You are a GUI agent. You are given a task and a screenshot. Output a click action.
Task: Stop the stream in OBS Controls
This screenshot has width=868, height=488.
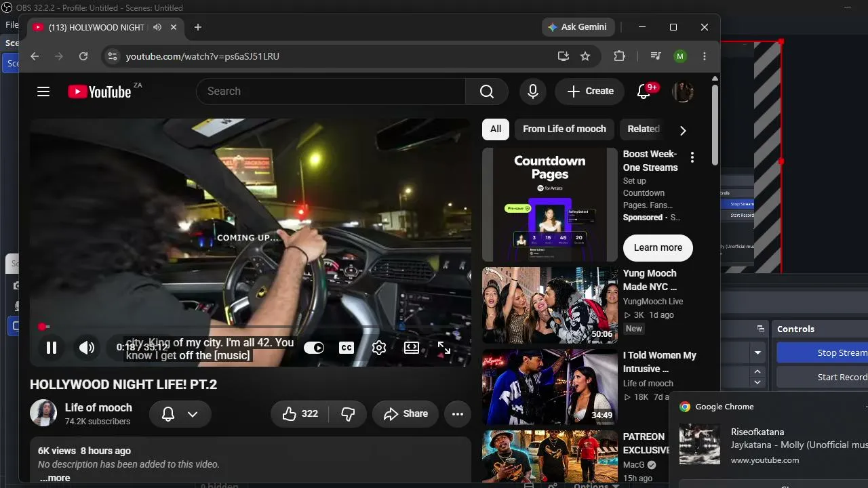point(822,352)
